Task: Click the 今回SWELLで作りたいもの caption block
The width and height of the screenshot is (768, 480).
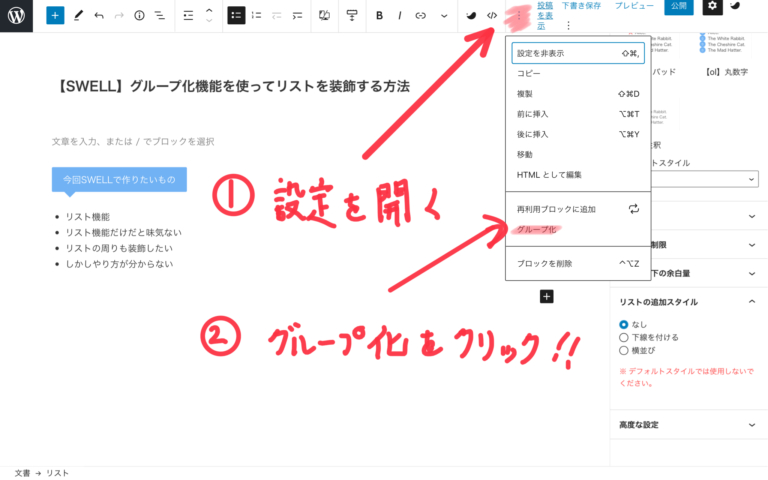Action: tap(119, 180)
